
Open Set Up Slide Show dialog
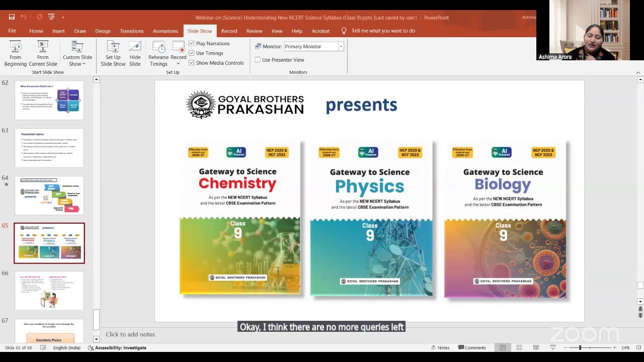(x=113, y=54)
